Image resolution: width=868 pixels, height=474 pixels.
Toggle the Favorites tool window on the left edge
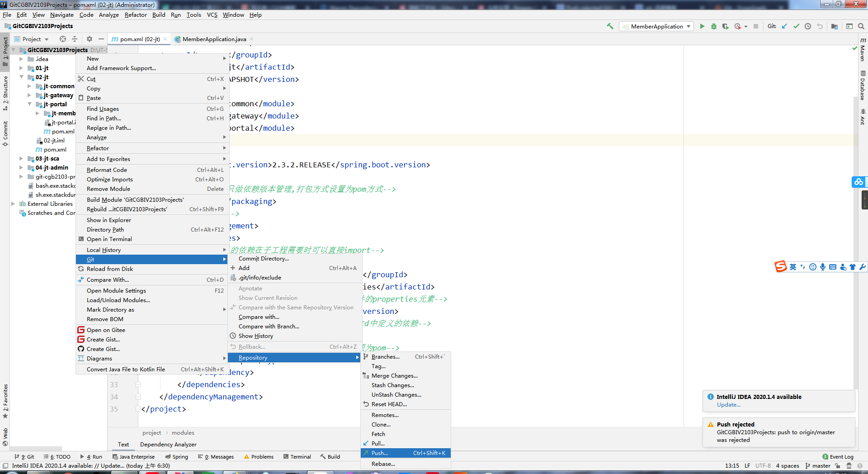pos(5,402)
